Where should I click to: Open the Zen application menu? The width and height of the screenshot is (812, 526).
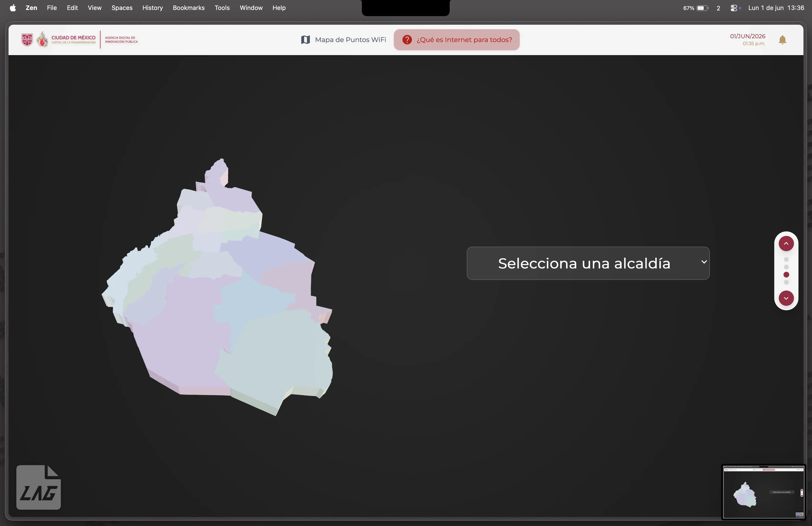[x=31, y=8]
